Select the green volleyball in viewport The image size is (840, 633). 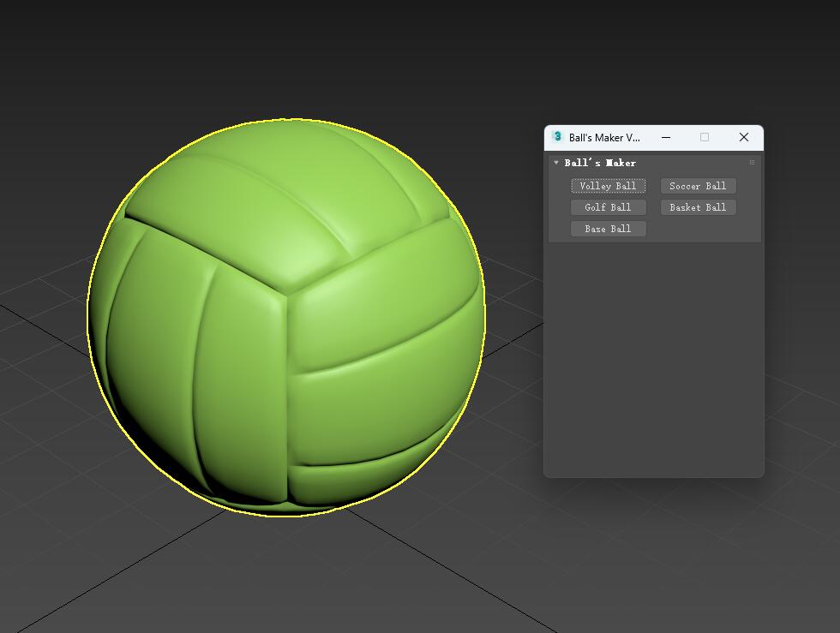tap(286, 317)
